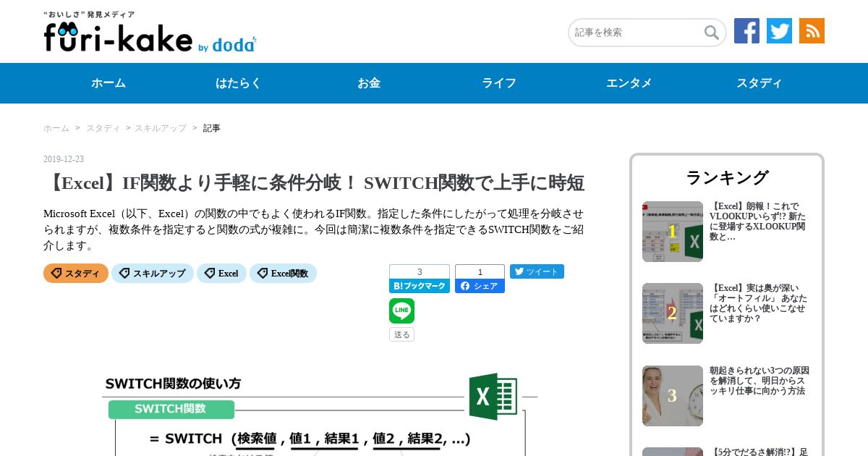
Task: Click Hatena bookmark count 3
Action: (x=420, y=272)
